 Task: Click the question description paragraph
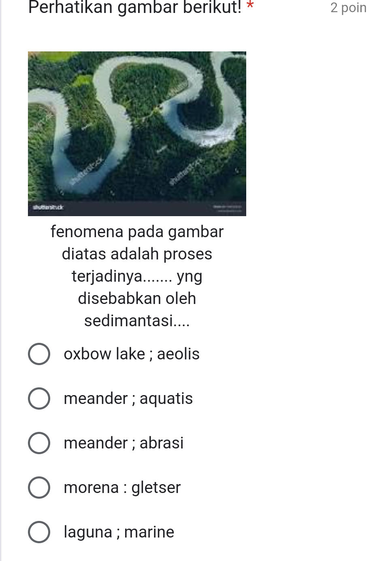tap(137, 276)
